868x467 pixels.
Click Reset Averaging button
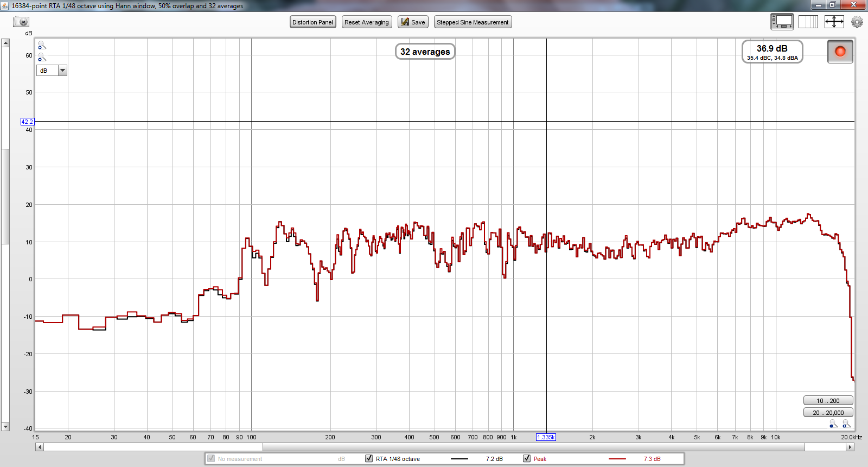[x=367, y=22]
